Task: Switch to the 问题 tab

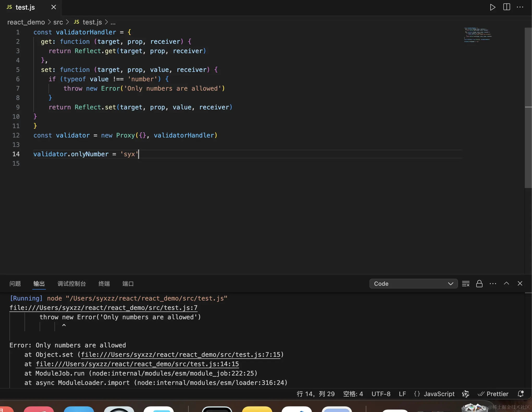Action: click(x=15, y=284)
